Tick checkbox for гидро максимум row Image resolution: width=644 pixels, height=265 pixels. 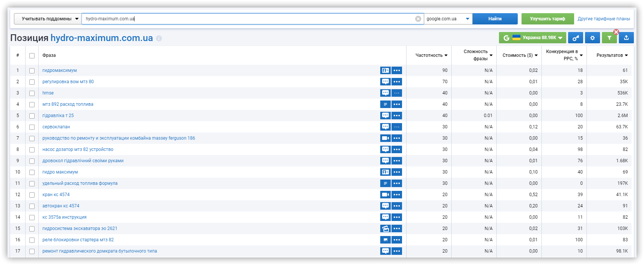(x=32, y=172)
